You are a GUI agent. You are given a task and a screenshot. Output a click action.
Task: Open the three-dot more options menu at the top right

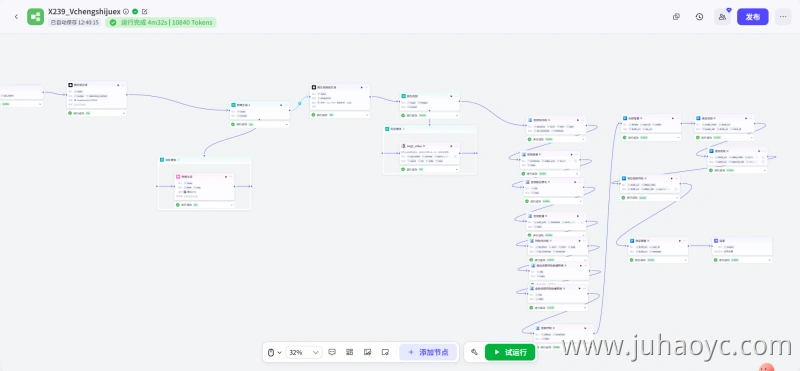coord(783,17)
